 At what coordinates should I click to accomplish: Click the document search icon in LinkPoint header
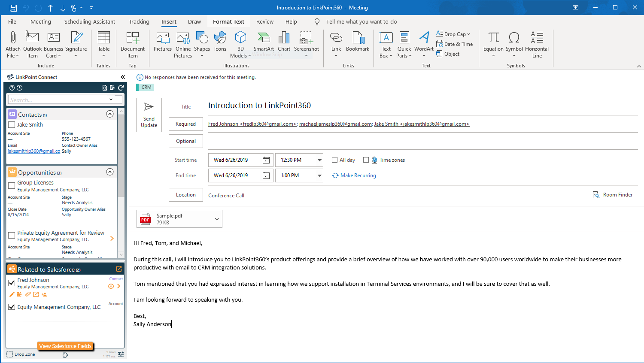tap(105, 88)
